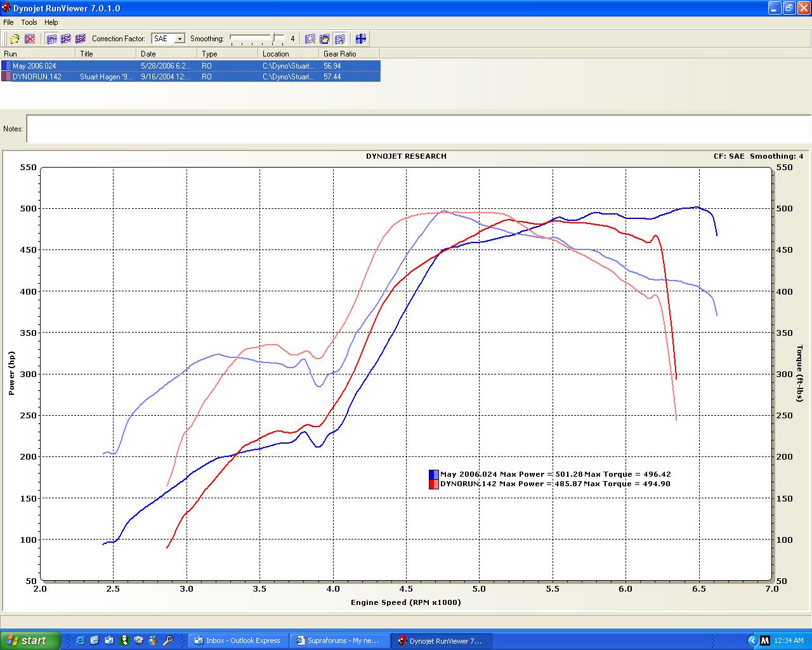
Task: Open the Correction Factor SAE dropdown
Action: (x=180, y=39)
